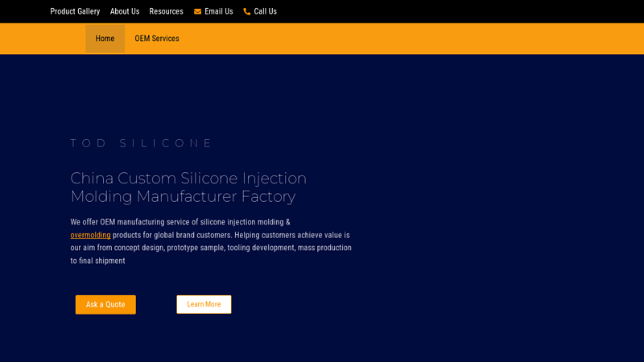This screenshot has height=362, width=644.
Task: Click the phone handset icon beside Call Us
Action: [247, 11]
